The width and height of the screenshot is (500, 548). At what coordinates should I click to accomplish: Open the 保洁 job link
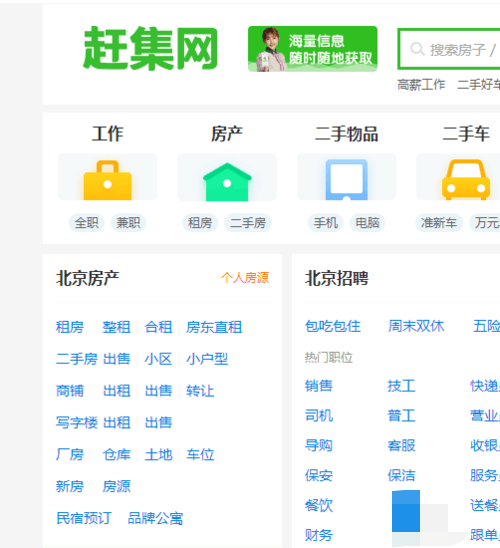[401, 475]
